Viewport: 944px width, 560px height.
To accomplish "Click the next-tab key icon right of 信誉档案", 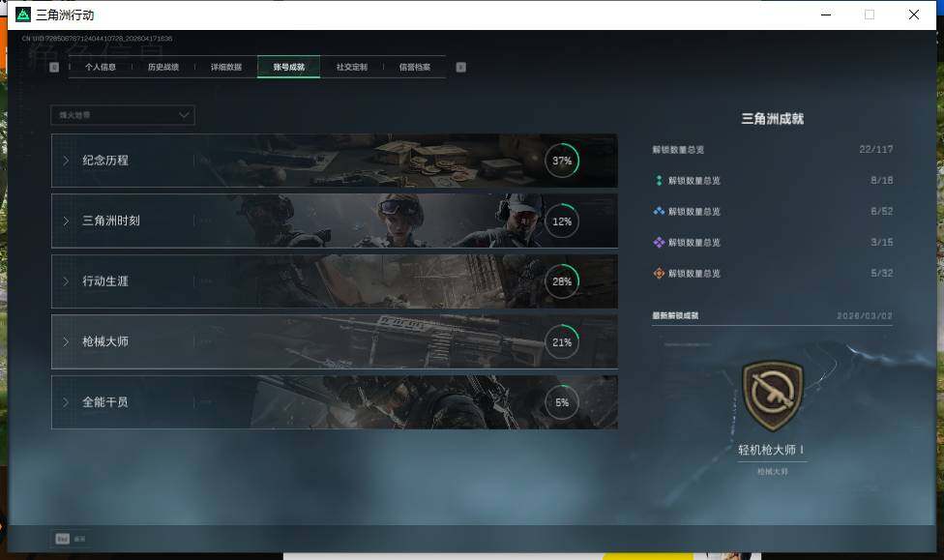I will [x=461, y=67].
